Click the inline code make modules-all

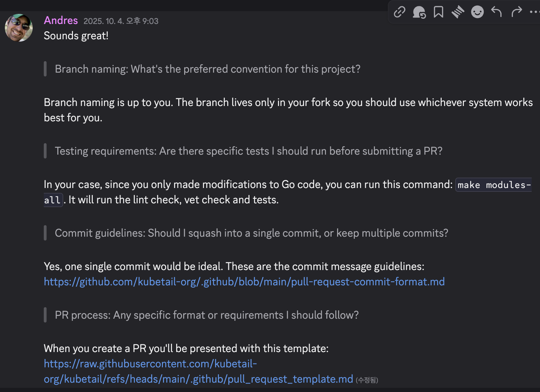click(493, 185)
